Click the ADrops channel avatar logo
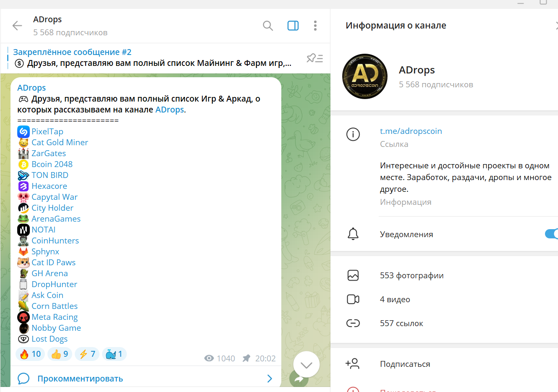 point(365,76)
